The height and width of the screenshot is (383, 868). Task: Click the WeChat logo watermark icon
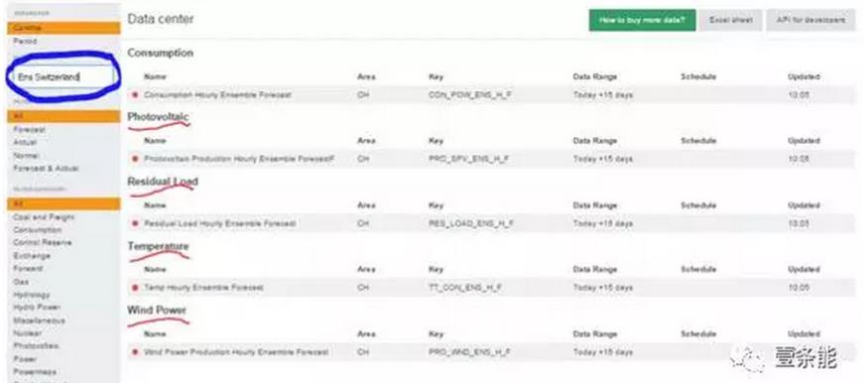[747, 357]
